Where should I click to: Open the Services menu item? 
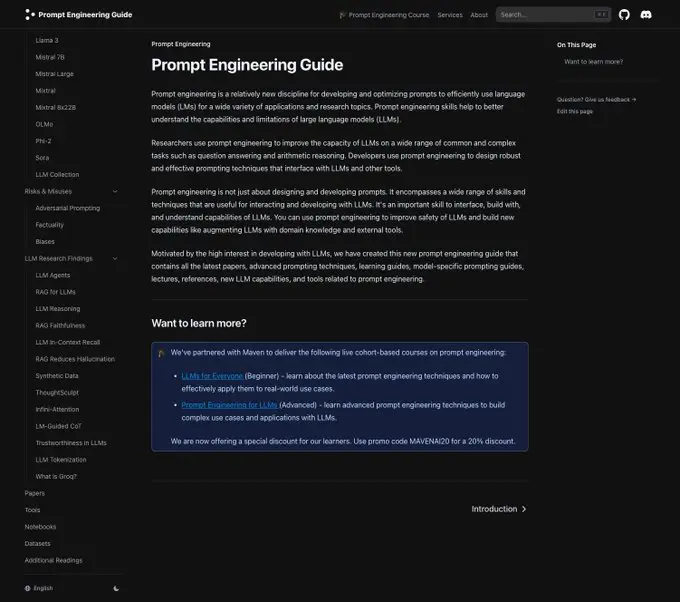pos(450,15)
